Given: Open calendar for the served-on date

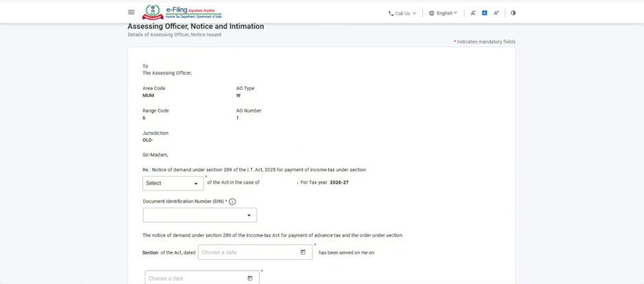Looking at the screenshot, I should [250, 278].
